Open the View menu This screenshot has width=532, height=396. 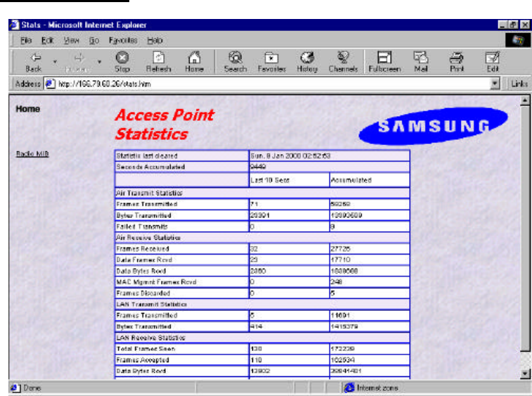71,41
